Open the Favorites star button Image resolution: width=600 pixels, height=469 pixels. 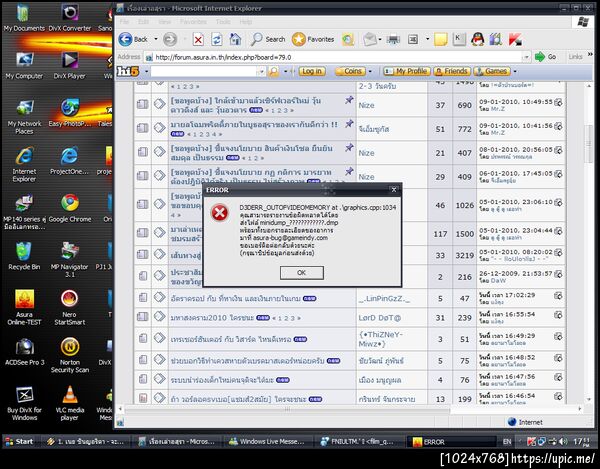click(313, 39)
